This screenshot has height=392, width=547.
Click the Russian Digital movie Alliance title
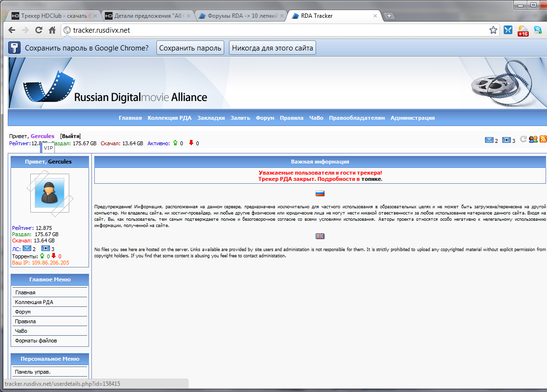(x=140, y=97)
